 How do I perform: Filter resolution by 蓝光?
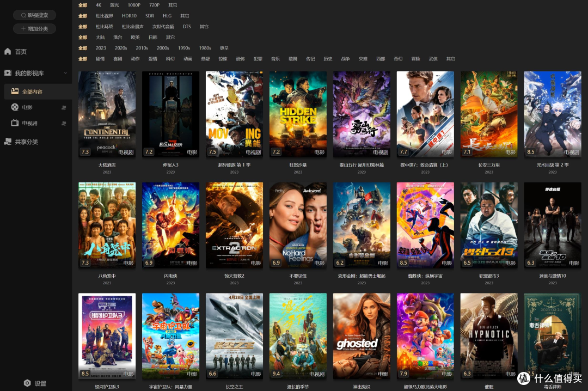(114, 5)
